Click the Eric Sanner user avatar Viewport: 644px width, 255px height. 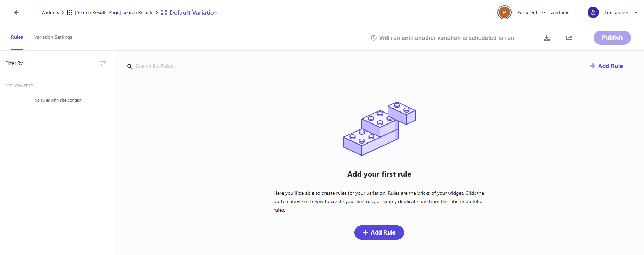point(593,12)
